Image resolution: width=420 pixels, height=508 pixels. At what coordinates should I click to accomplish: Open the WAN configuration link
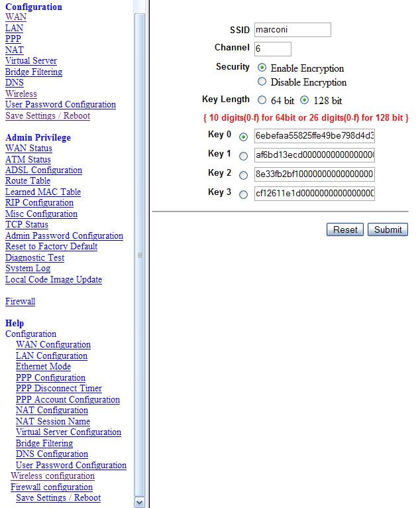point(16,17)
